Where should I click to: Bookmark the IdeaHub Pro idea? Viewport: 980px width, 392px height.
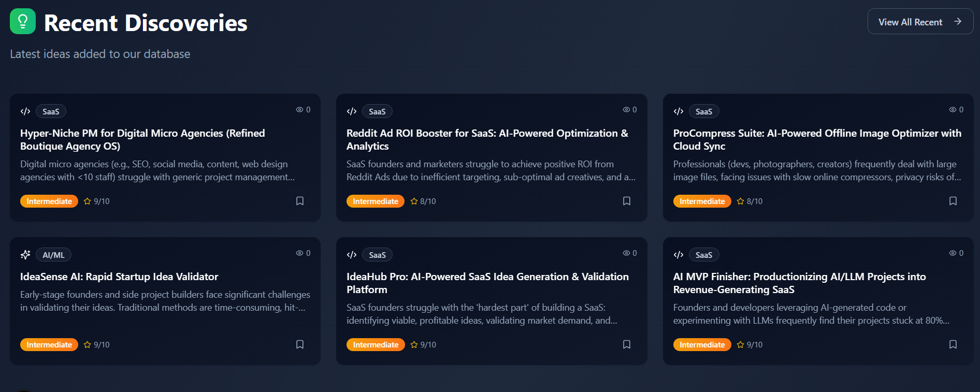(x=627, y=344)
